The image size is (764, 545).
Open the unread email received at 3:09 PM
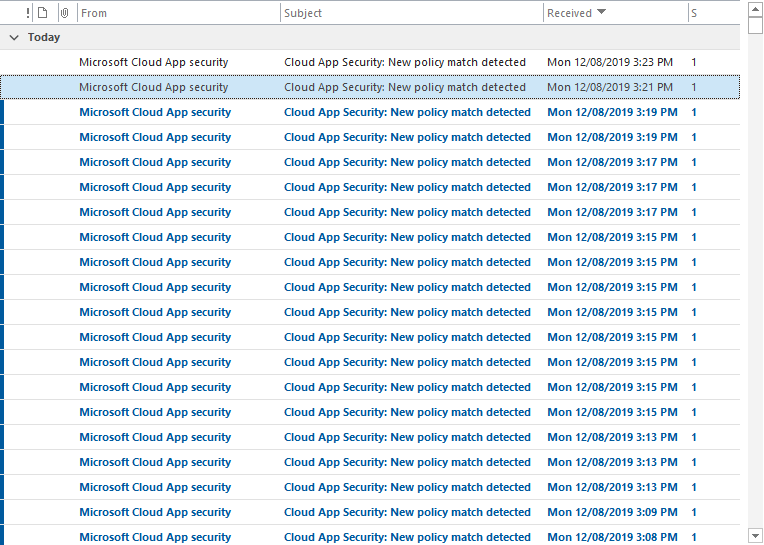click(405, 512)
